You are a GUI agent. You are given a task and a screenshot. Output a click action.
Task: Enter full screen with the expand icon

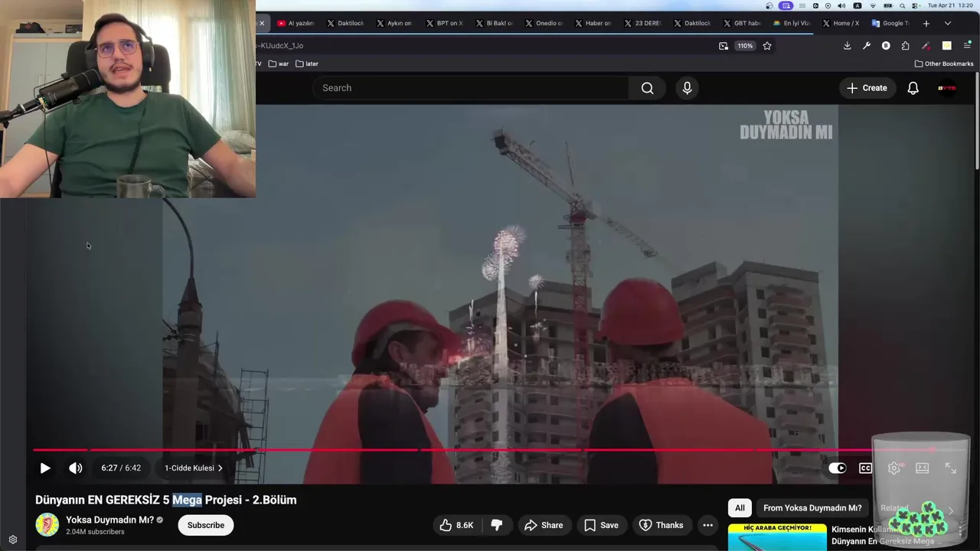[x=950, y=468]
